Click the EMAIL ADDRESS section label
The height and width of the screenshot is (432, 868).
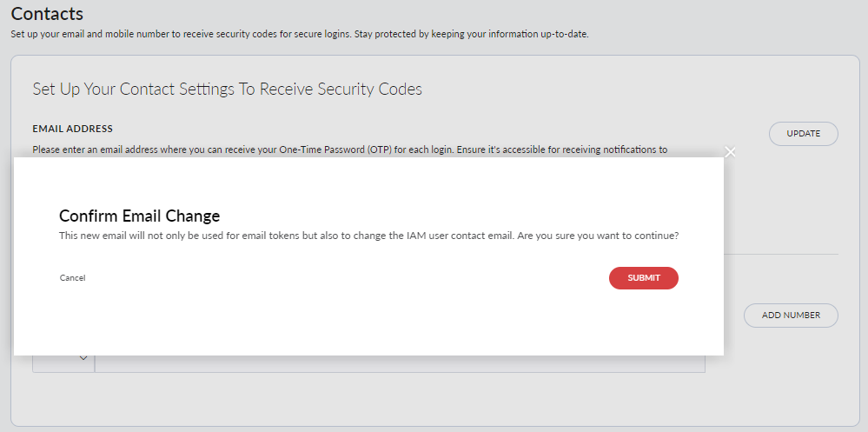click(72, 129)
